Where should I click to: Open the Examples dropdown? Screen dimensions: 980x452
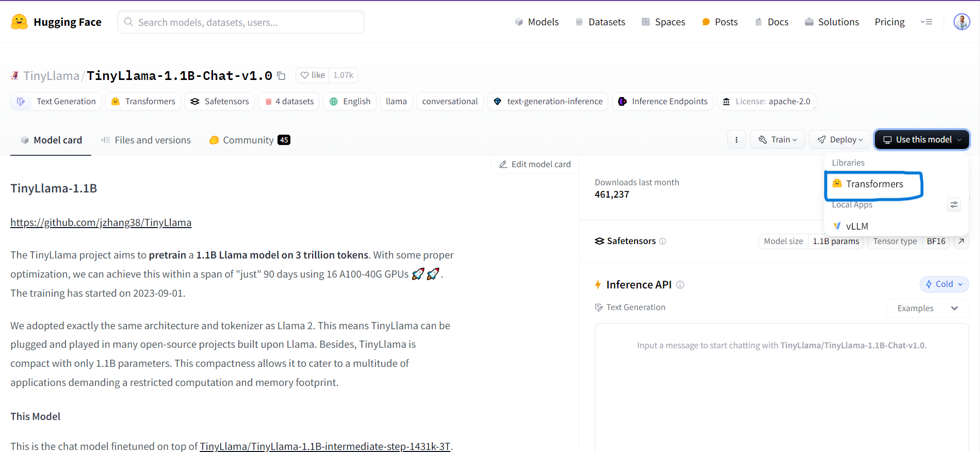click(x=927, y=308)
